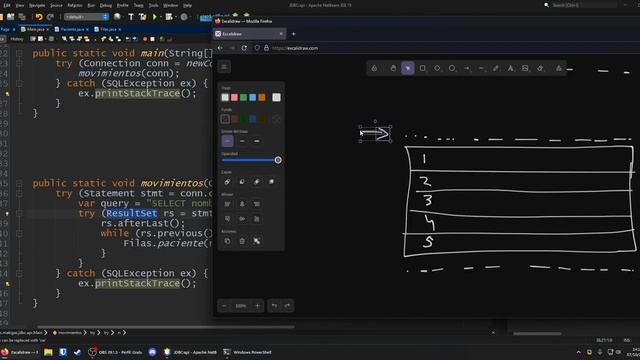Screen dimensions: 640x360
Task: Open the Window menu in NetBeans
Action: (x=171, y=5)
